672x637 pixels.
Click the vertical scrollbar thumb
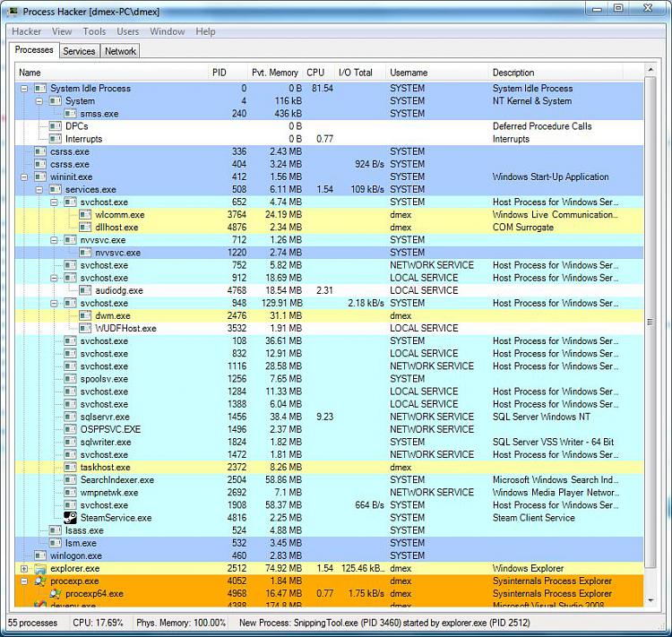(650, 322)
